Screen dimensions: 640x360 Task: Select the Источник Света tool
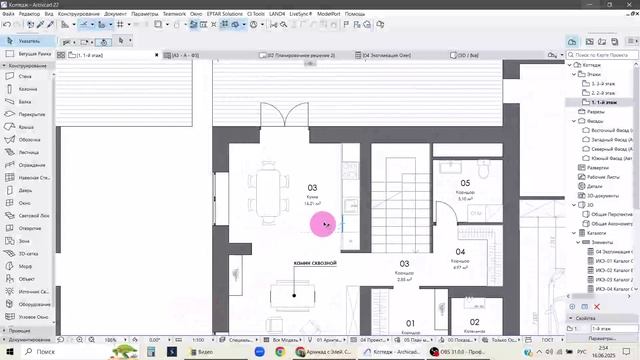coord(27,291)
